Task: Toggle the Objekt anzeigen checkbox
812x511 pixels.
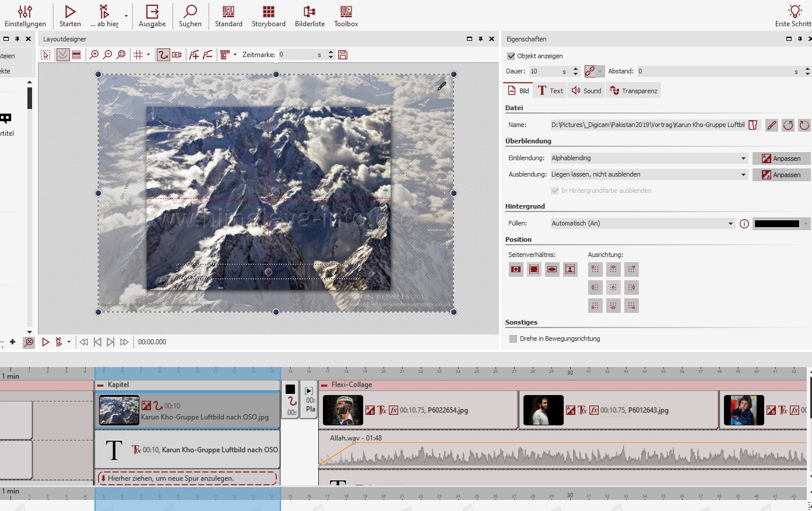Action: coord(511,56)
